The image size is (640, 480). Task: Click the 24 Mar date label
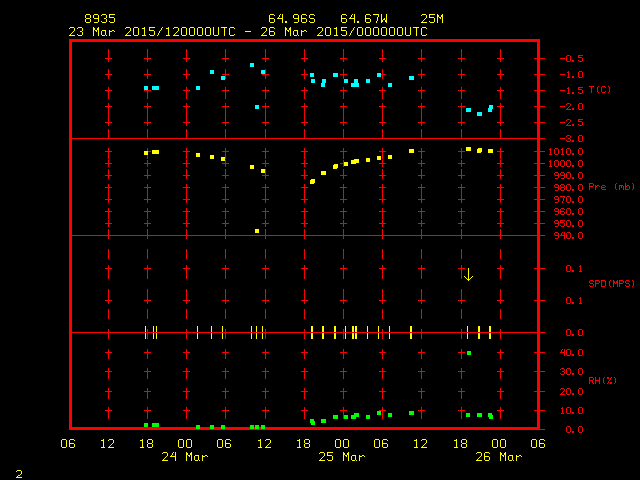coord(185,457)
